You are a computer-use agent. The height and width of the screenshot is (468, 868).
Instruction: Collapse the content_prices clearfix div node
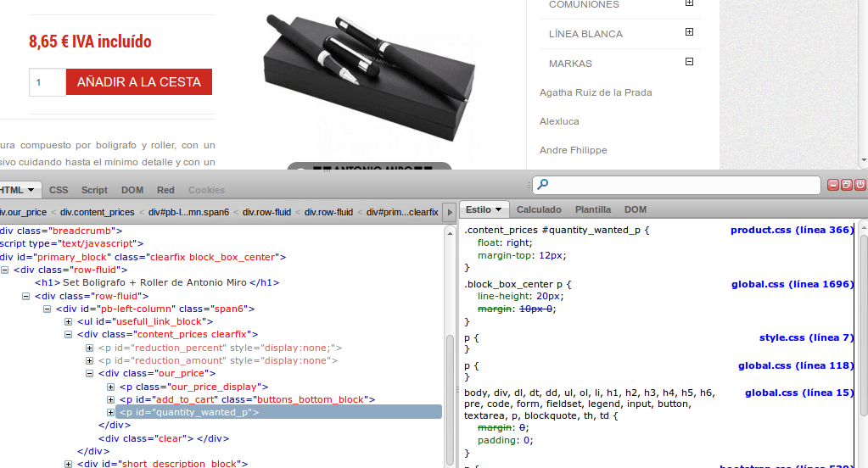pos(68,335)
